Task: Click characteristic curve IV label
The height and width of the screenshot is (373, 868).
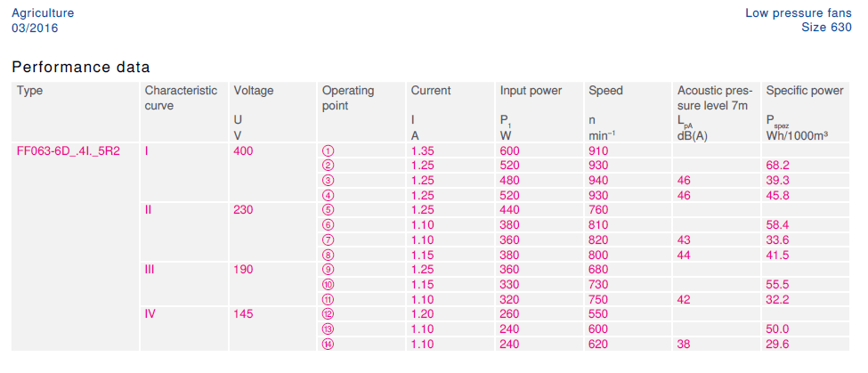Action: tap(150, 315)
